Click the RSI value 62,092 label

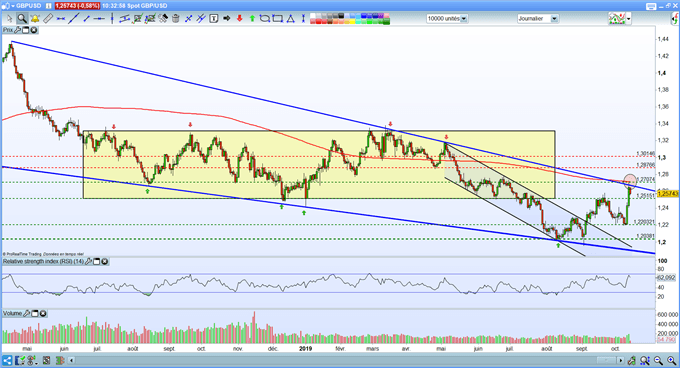666,277
